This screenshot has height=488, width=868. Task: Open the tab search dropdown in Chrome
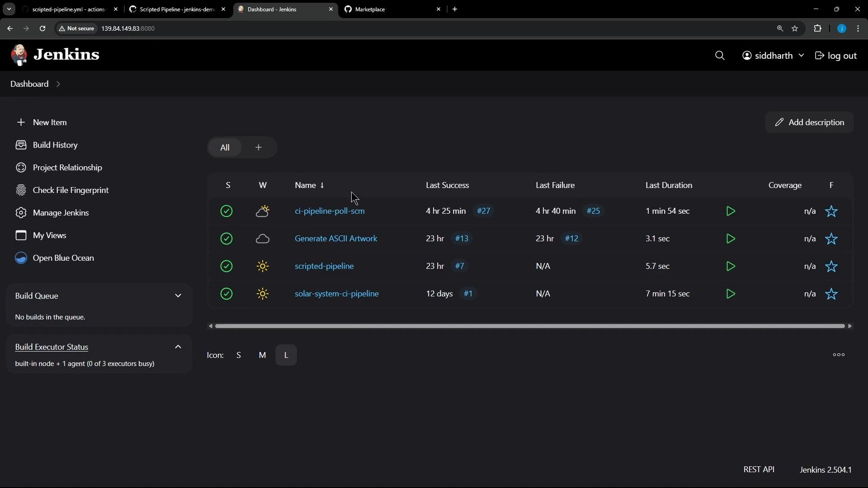point(9,9)
